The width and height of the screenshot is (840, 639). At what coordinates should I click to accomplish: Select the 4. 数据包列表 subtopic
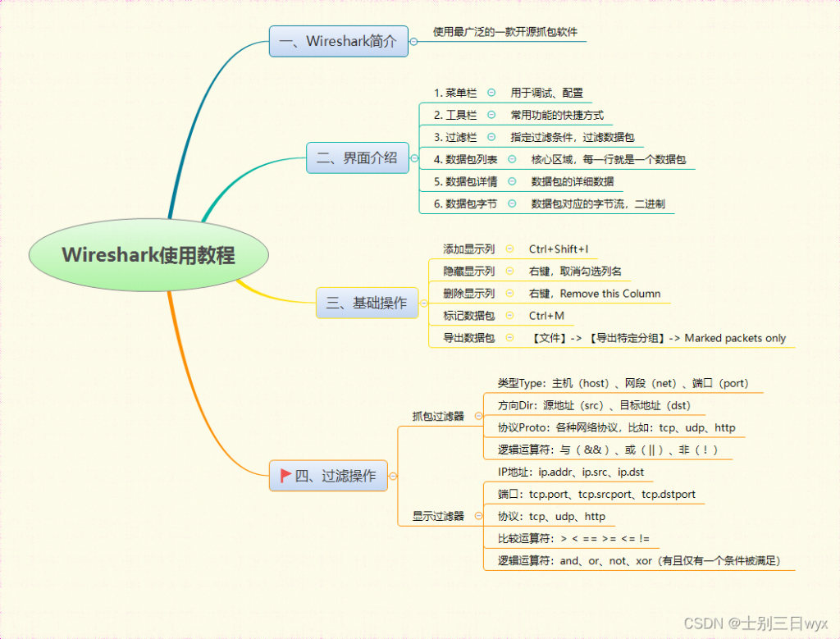pos(466,159)
